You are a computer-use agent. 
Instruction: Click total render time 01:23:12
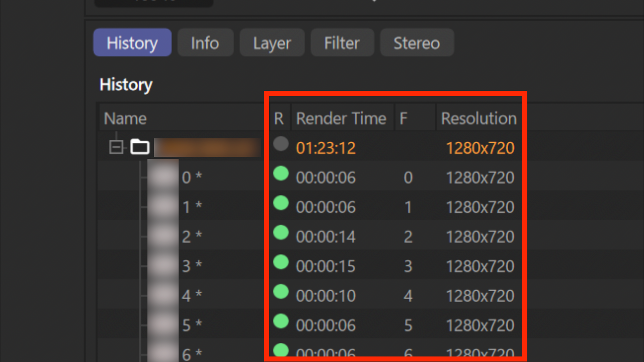(x=326, y=148)
